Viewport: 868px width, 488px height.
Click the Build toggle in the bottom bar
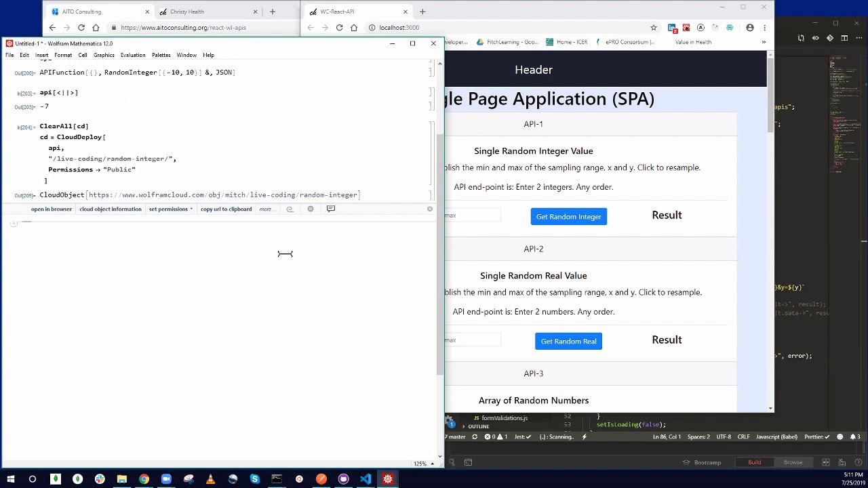tap(754, 462)
